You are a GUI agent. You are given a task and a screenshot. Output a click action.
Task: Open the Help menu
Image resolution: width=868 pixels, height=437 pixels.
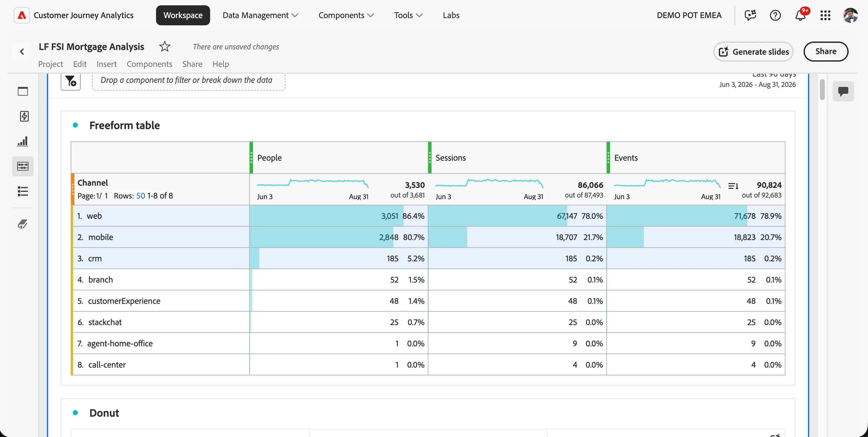(x=221, y=64)
